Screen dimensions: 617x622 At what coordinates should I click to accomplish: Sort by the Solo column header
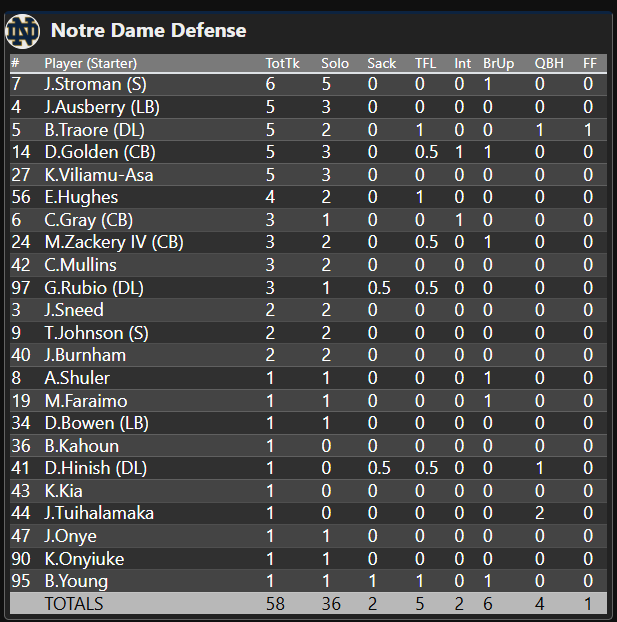(335, 64)
